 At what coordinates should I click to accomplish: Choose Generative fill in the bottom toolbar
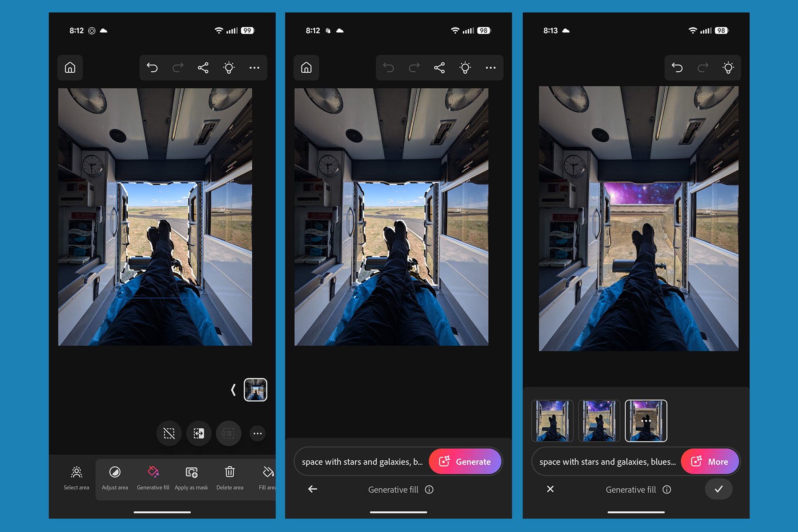[153, 478]
